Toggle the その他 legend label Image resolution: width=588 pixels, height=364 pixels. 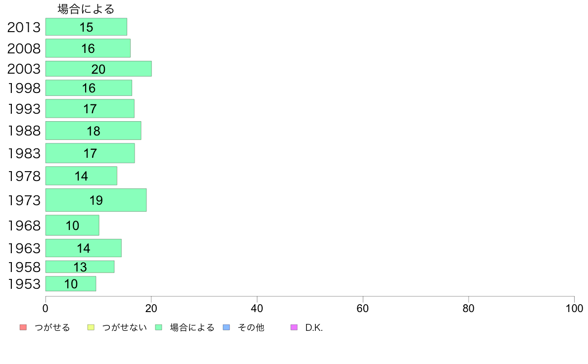(251, 327)
